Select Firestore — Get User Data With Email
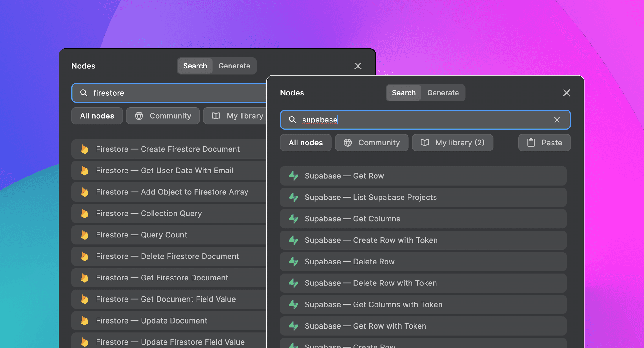 (x=164, y=171)
